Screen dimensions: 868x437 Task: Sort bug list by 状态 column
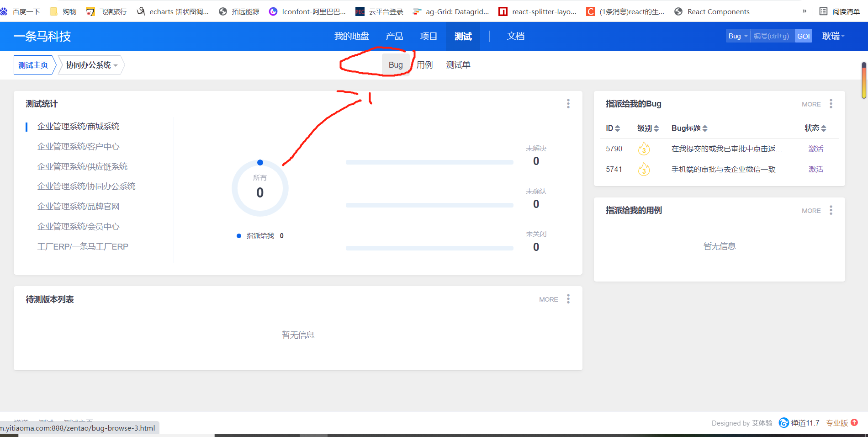tap(815, 128)
